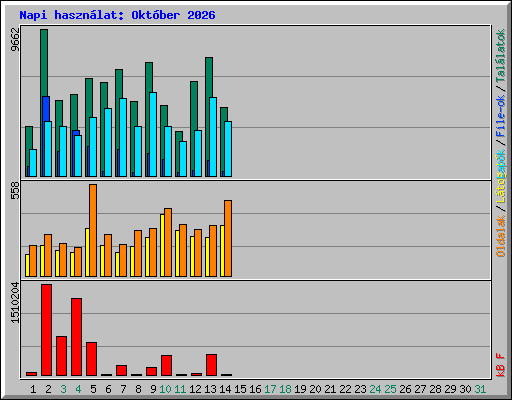
Task: Click the red KB bar for day 4
Action: [x=76, y=337]
